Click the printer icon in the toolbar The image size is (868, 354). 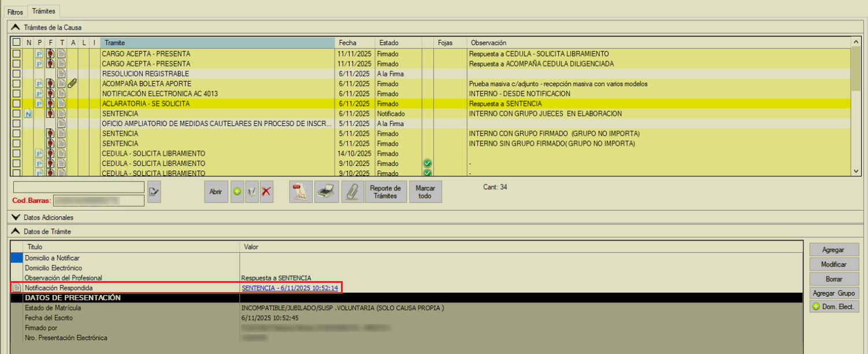327,191
